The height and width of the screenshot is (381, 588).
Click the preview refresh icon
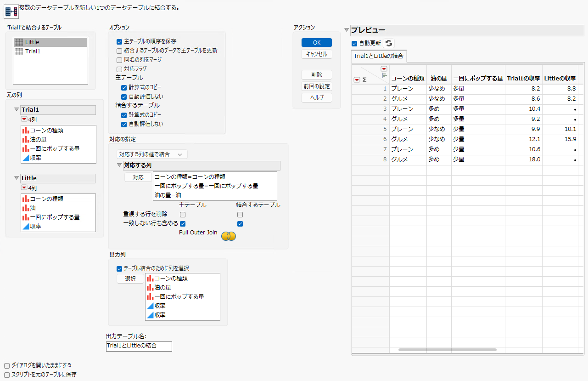click(x=389, y=43)
